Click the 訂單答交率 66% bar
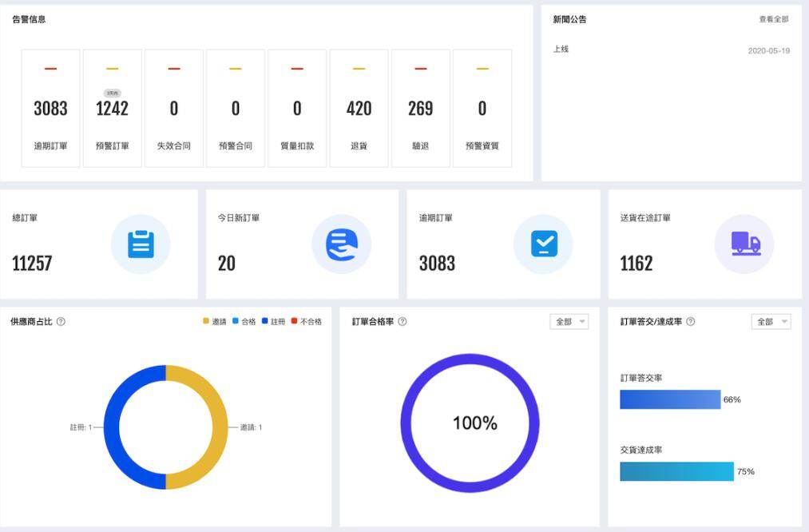This screenshot has width=809, height=532. coord(670,399)
